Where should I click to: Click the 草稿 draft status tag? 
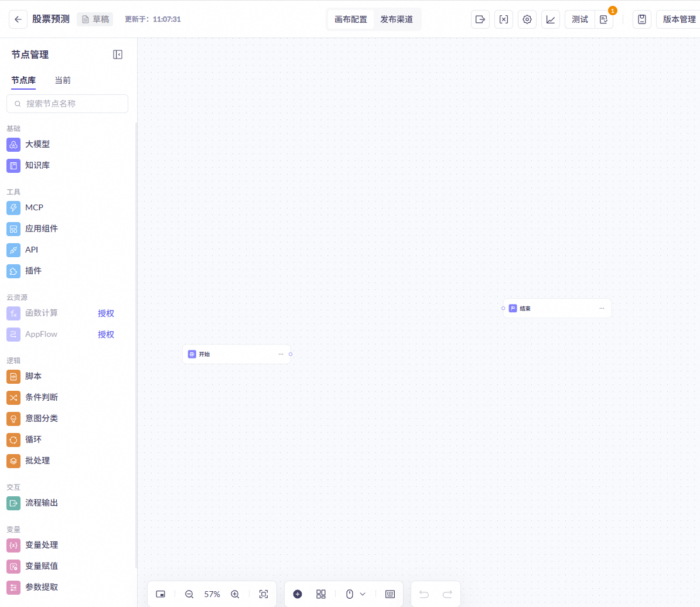coord(95,19)
